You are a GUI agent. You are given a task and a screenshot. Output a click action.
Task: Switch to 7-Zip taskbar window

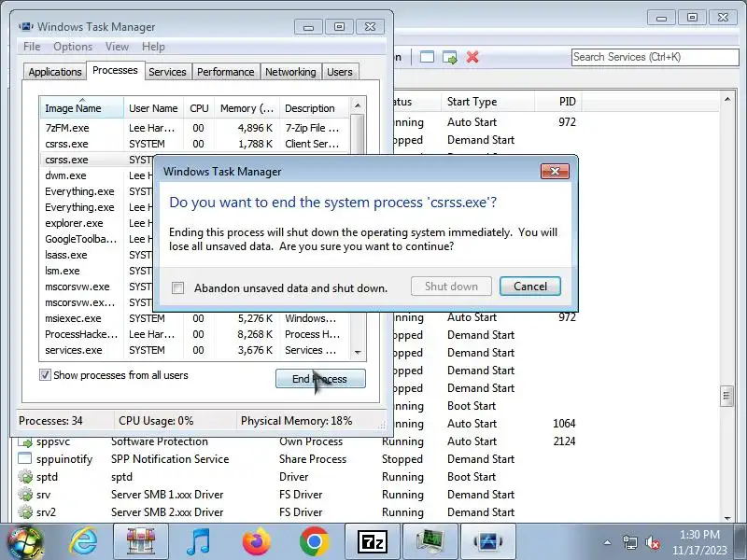[372, 542]
